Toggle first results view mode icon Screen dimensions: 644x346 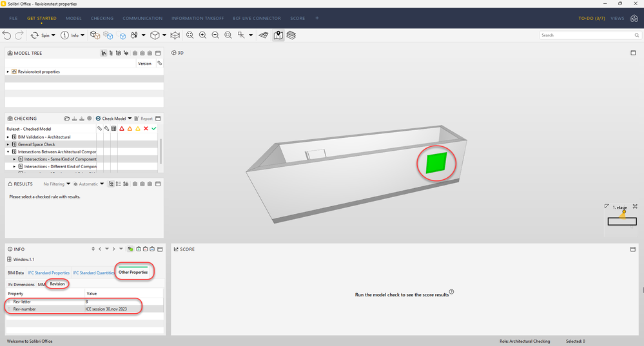coord(111,184)
